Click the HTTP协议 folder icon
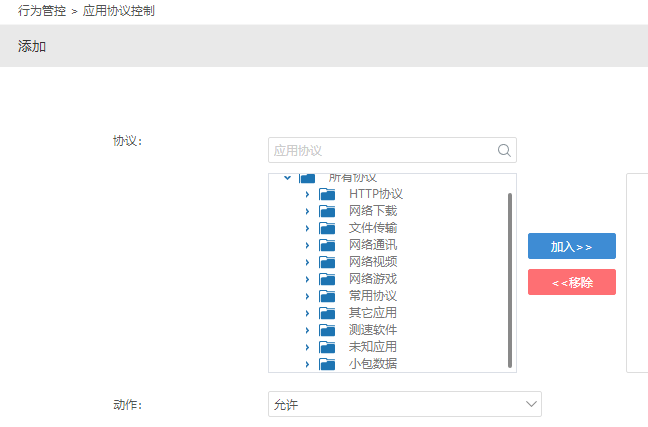Image resolution: width=648 pixels, height=427 pixels. point(327,194)
